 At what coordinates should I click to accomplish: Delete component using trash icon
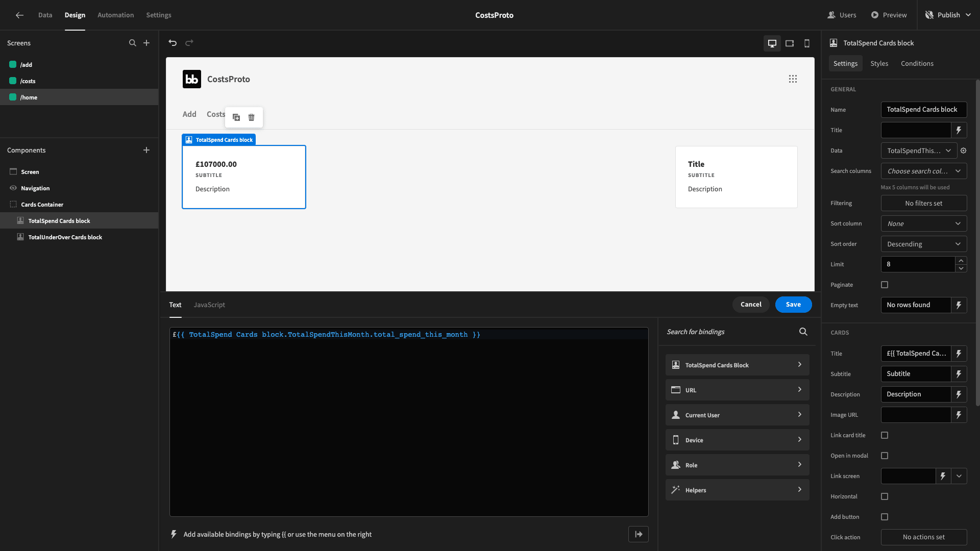(251, 117)
